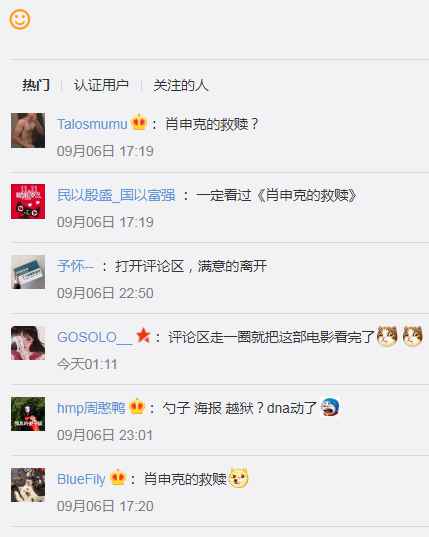Open hmp周憨鸭 user profile link
The width and height of the screenshot is (429, 537).
pos(91,408)
